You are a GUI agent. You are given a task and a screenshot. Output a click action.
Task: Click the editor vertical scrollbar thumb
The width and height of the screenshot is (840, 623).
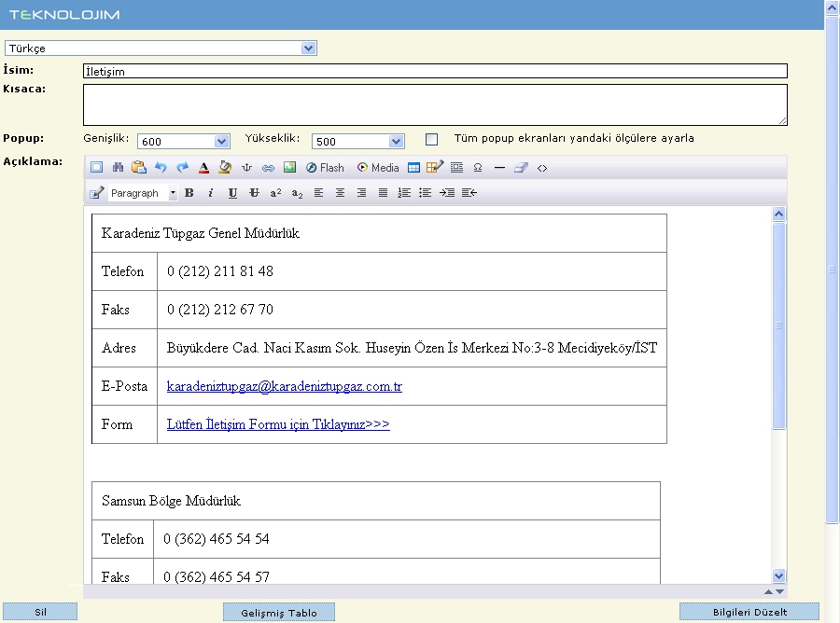pyautogui.click(x=779, y=325)
